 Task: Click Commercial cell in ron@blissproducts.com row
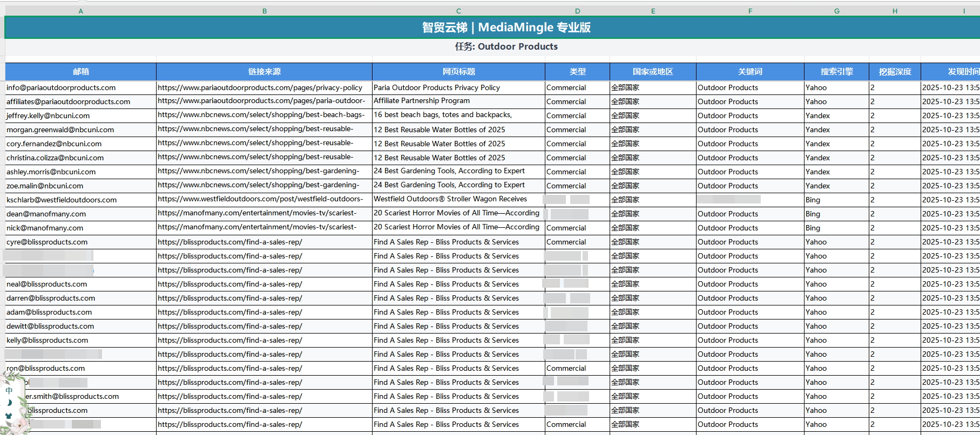click(x=578, y=368)
